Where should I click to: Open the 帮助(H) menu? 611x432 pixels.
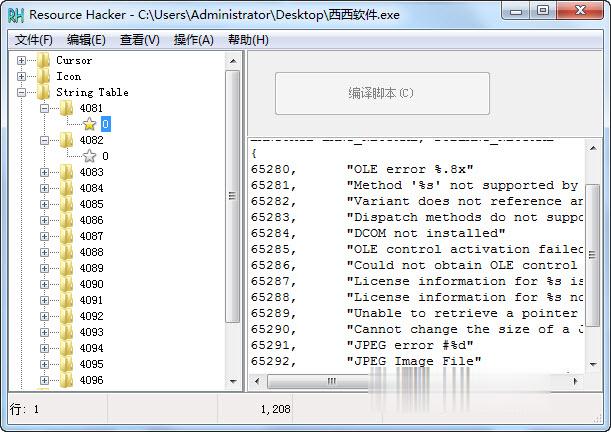point(248,40)
